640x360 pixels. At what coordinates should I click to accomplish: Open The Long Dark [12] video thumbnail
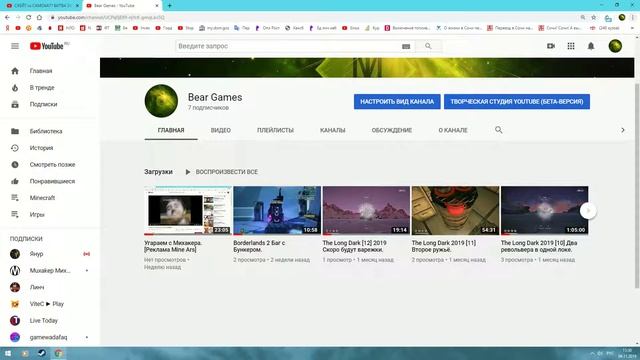click(366, 211)
